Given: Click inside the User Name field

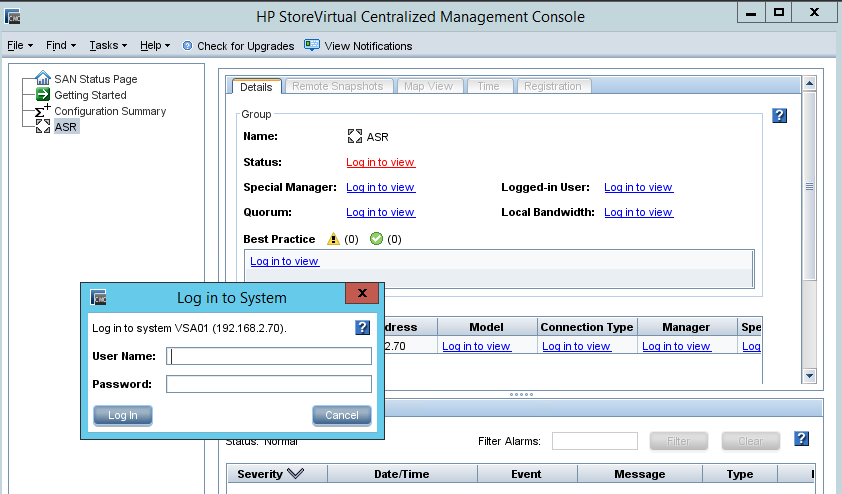Looking at the screenshot, I should click(268, 356).
